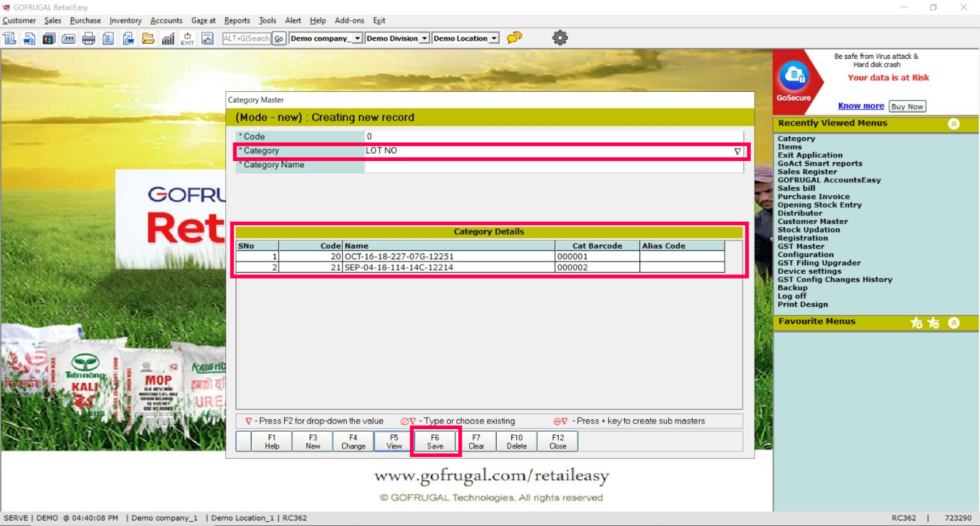Open Backup from Recently Viewed Menus
Viewport: 980px width, 526px height.
coord(793,288)
